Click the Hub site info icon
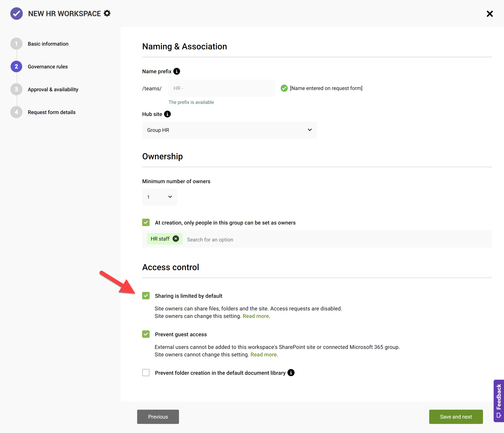 point(167,114)
